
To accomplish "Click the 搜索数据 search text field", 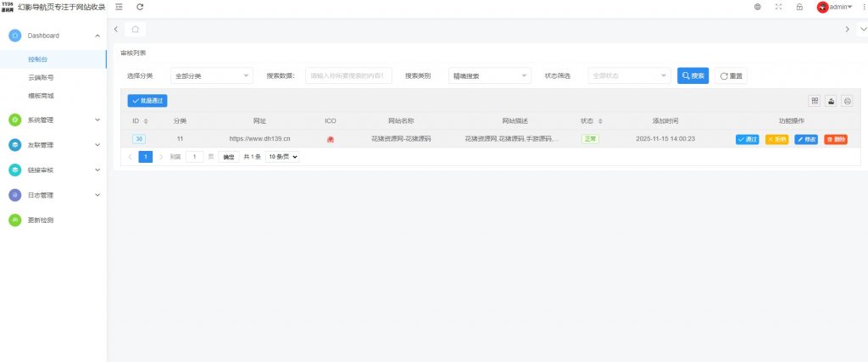I will point(348,75).
